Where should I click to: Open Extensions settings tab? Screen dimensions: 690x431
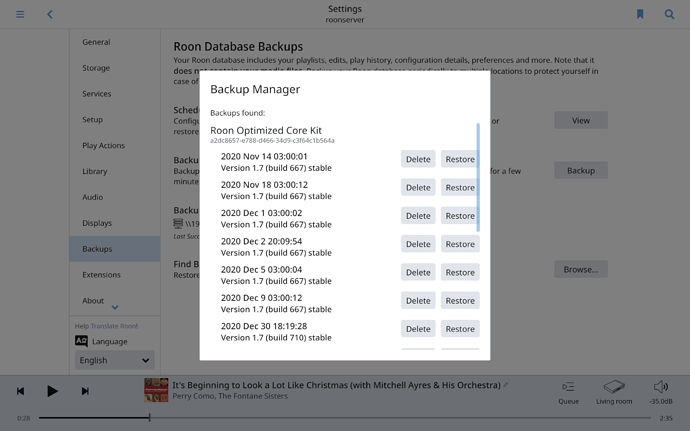[115, 275]
